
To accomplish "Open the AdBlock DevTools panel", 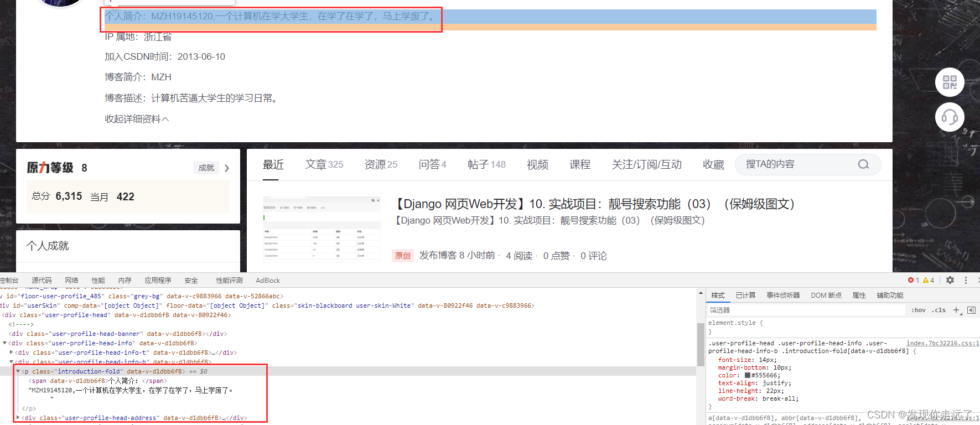I will coord(268,281).
